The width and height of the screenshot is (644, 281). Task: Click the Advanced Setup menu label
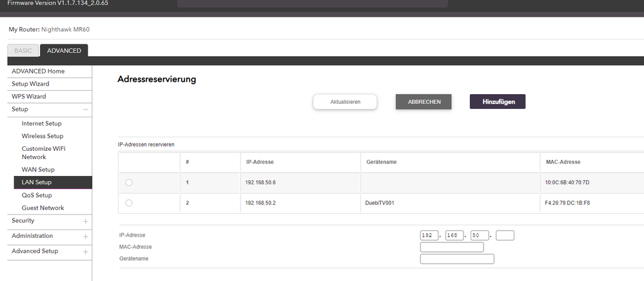click(x=35, y=251)
